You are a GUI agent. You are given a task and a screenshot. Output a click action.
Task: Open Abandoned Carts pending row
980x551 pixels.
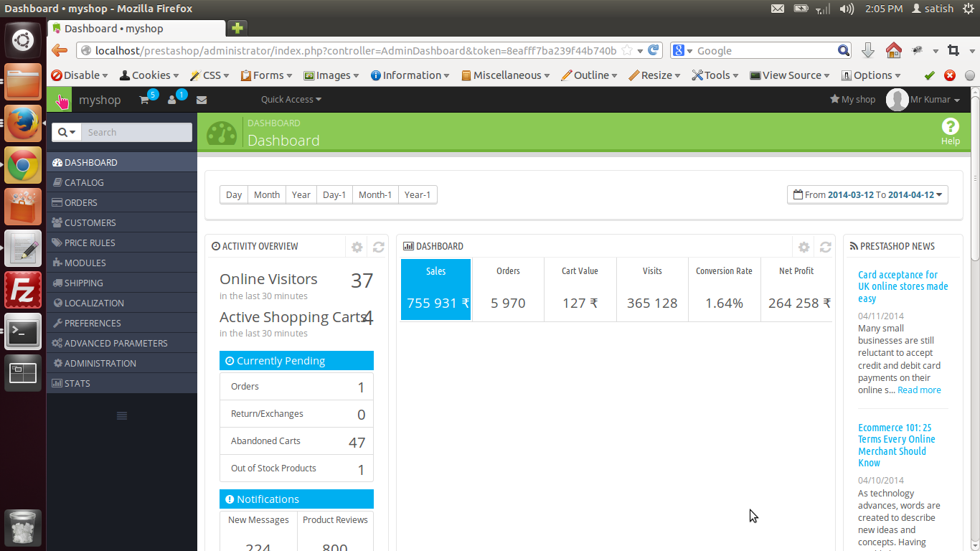tap(296, 441)
